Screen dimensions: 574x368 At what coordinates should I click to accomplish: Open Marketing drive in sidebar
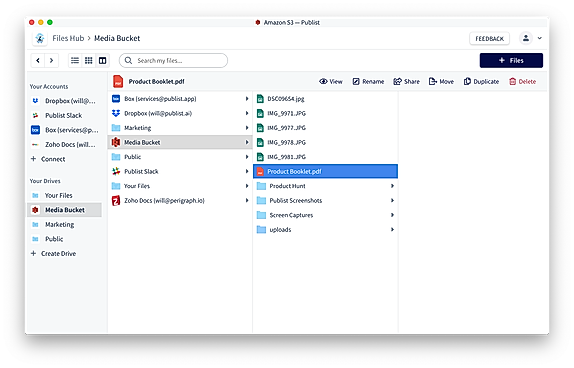coord(64,224)
